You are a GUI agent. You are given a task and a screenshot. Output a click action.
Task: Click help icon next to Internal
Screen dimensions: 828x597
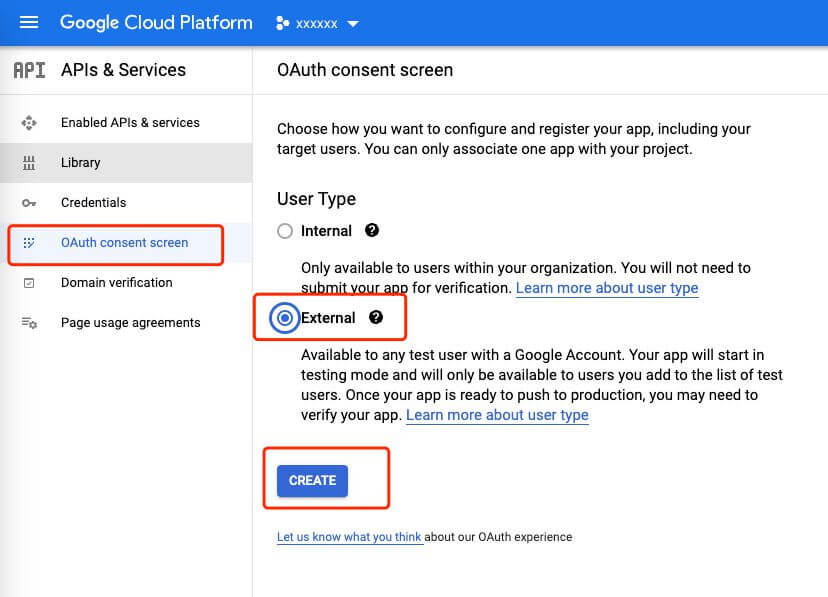click(372, 231)
